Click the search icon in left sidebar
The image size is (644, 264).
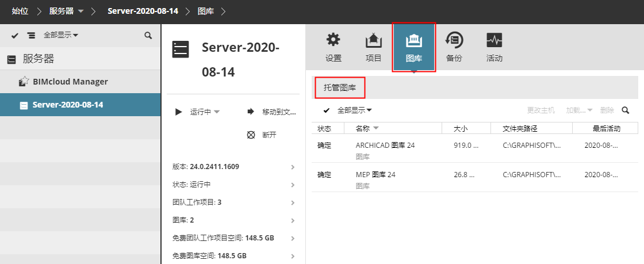[x=148, y=35]
